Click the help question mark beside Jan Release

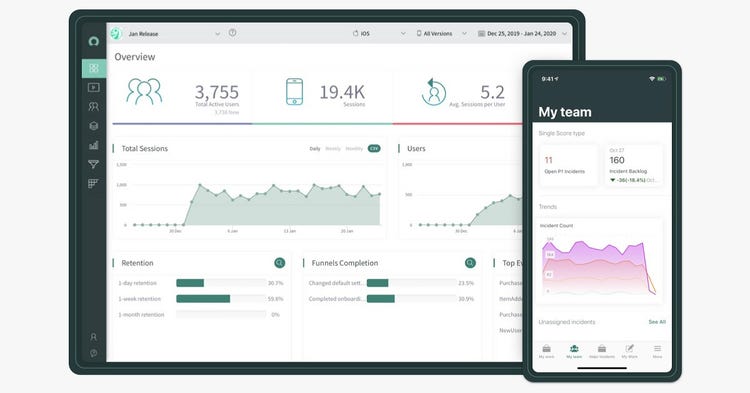tap(232, 33)
